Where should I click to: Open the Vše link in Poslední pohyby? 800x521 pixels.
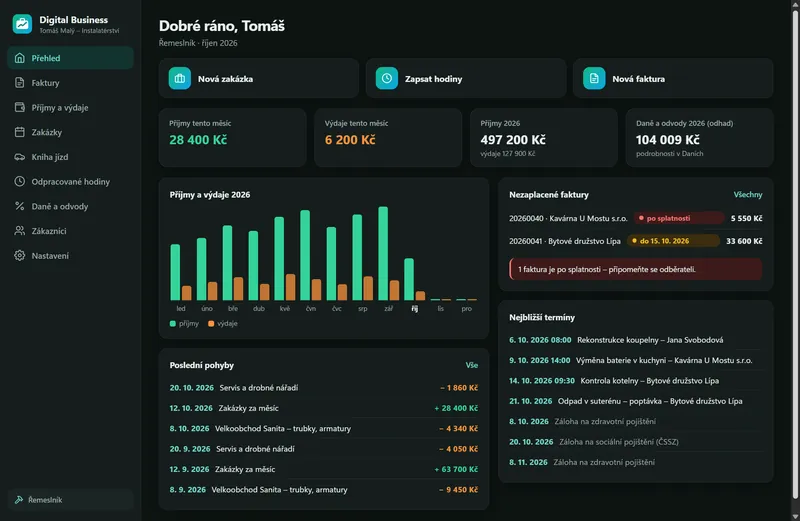pyautogui.click(x=471, y=365)
